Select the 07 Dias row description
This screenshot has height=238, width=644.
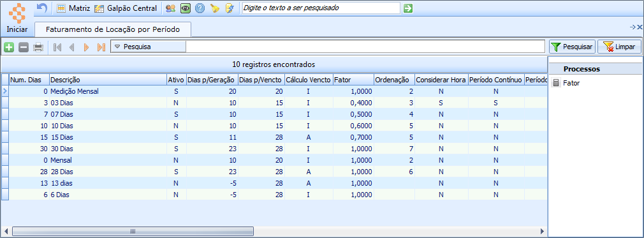pos(62,114)
